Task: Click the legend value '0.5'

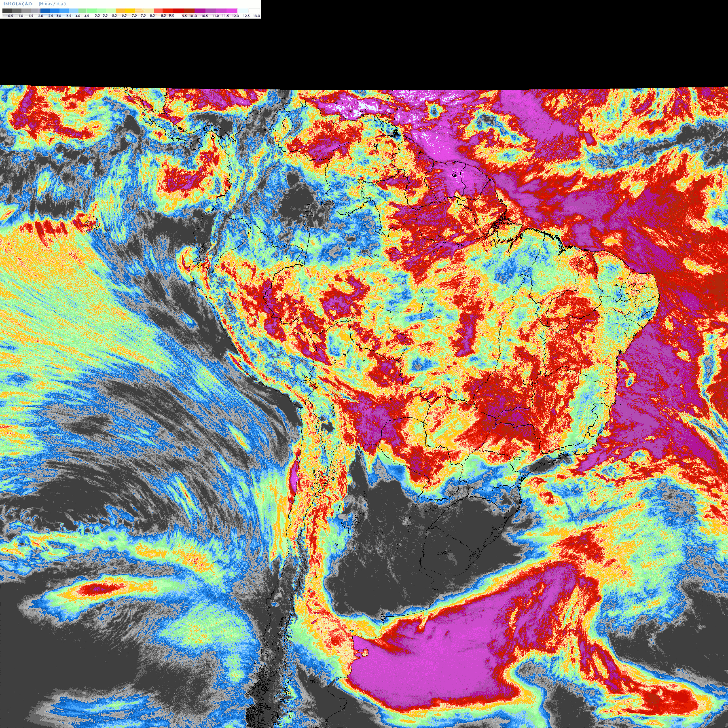Action: [11, 16]
